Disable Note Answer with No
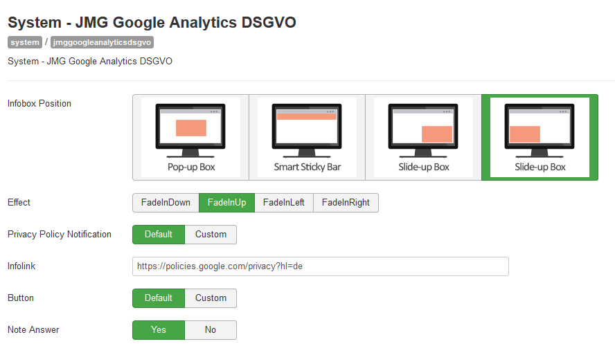The height and width of the screenshot is (364, 615). click(x=211, y=330)
